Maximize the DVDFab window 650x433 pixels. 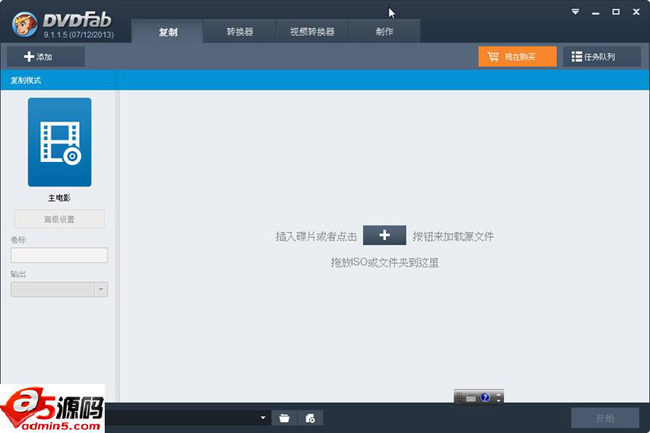pos(616,12)
